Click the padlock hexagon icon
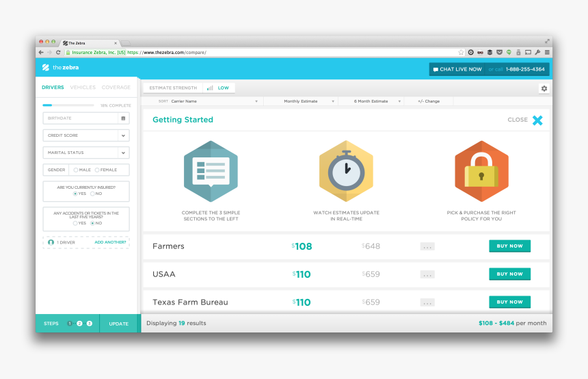 click(481, 171)
